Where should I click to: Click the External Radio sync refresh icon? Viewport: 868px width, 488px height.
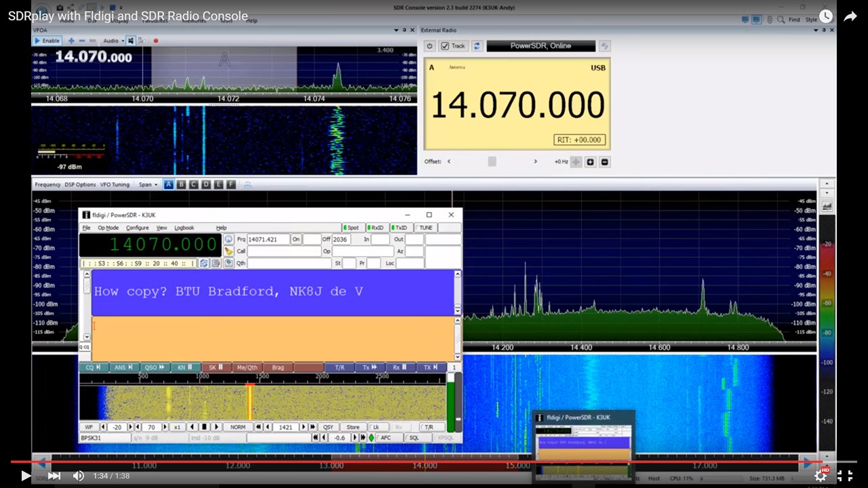tap(477, 46)
